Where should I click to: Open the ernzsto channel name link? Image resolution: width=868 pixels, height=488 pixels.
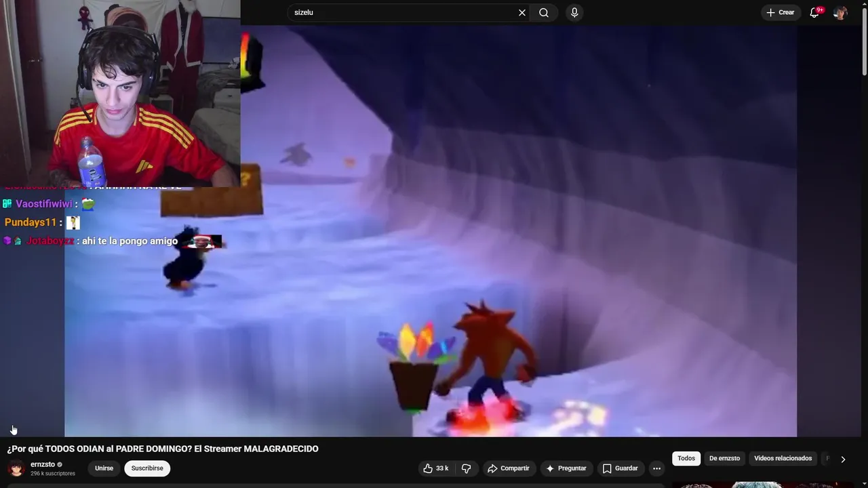(x=43, y=464)
